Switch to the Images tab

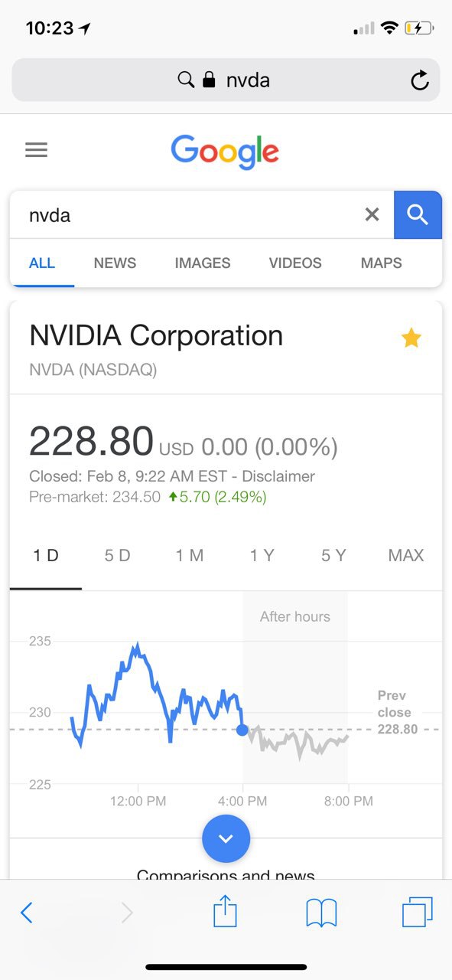[x=203, y=263]
